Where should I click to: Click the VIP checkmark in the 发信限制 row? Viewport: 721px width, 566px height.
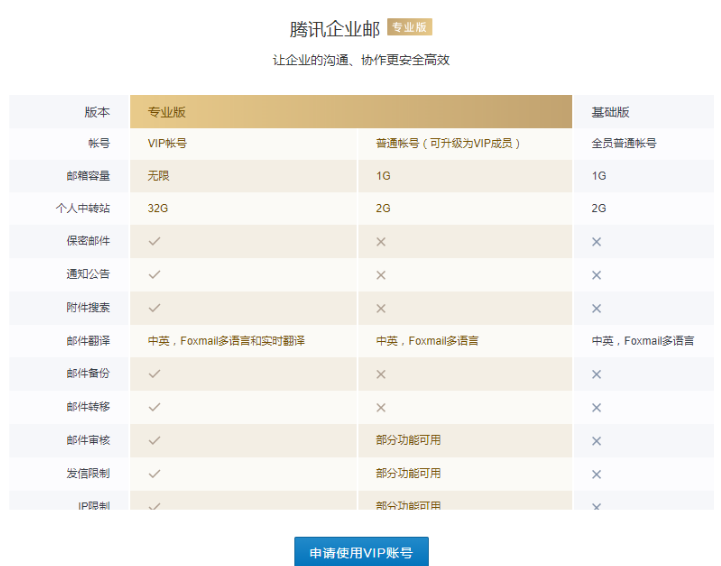point(154,473)
